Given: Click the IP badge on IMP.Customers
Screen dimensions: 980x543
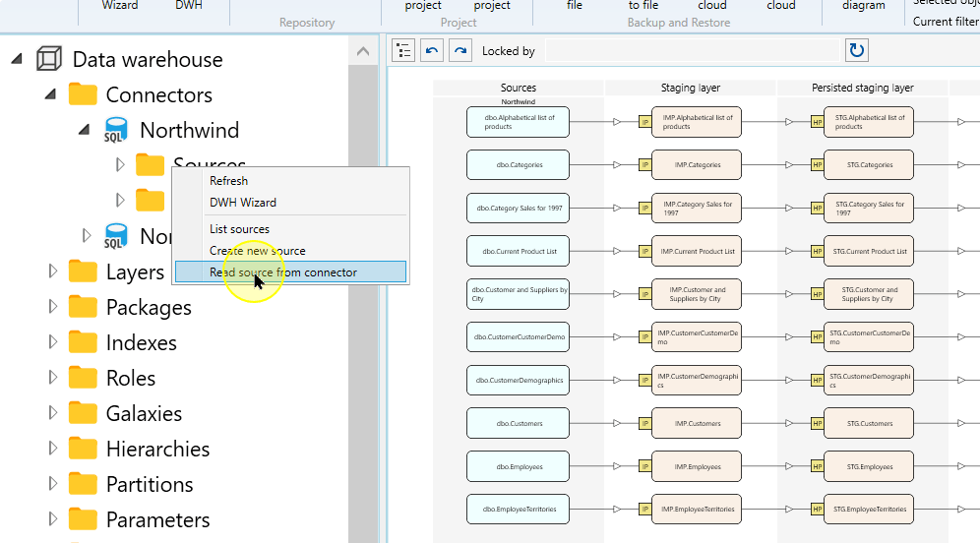Looking at the screenshot, I should coord(645,424).
